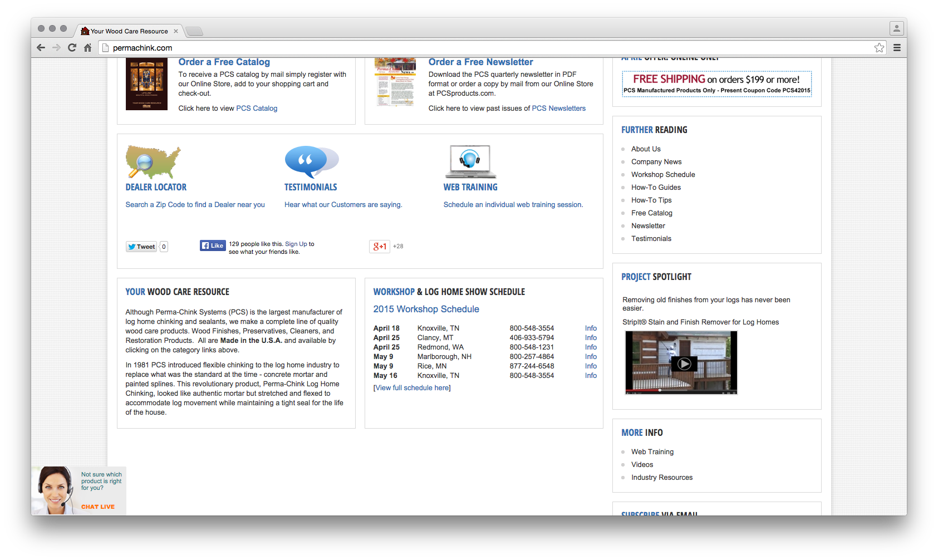Click the Order a Free Catalog heading
Viewport: 938px width, 560px height.
(x=224, y=62)
